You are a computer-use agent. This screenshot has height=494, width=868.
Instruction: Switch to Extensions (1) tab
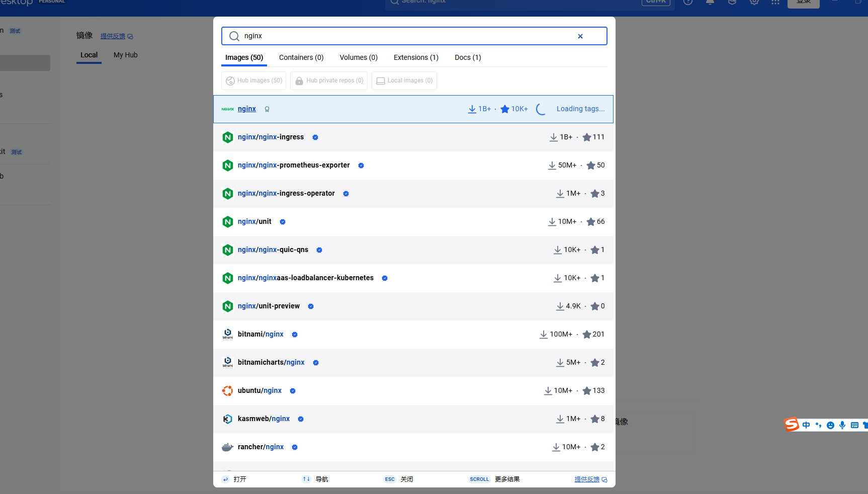[416, 57]
